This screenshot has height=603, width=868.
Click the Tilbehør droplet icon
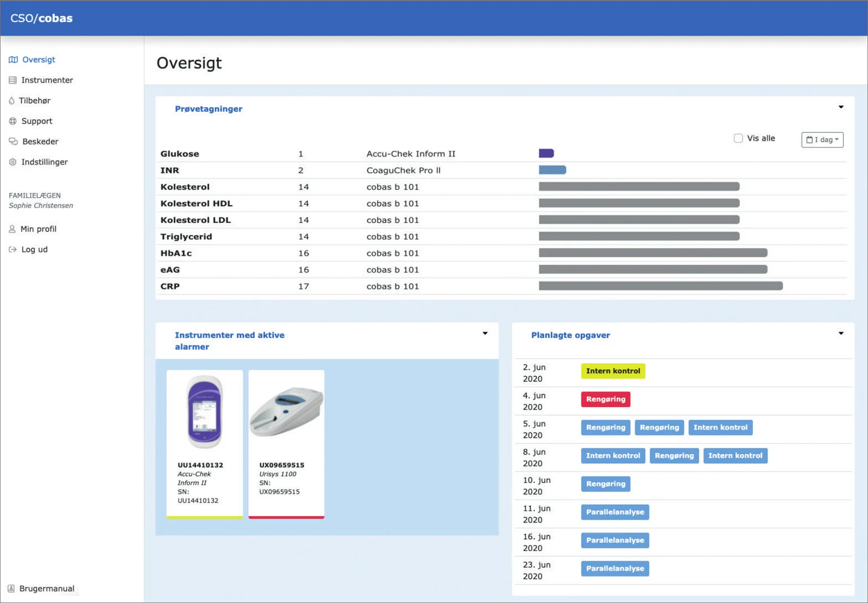point(11,101)
